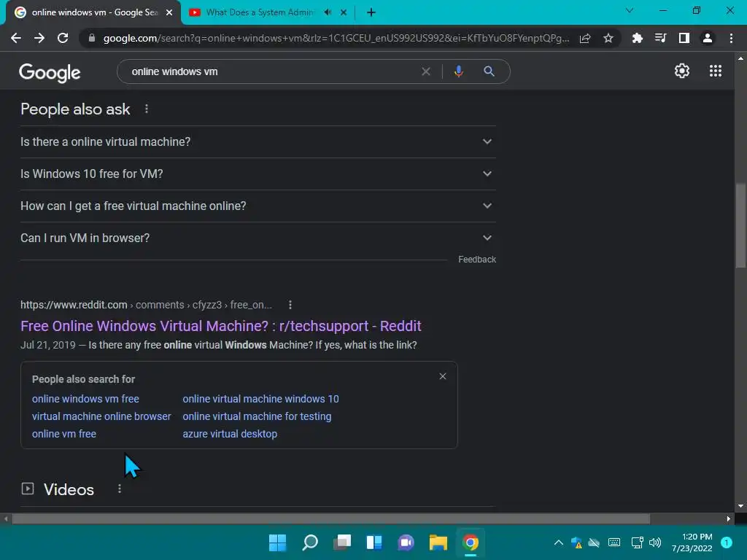
Task: Click the horizontal scrollbar thumb
Action: coord(331,518)
